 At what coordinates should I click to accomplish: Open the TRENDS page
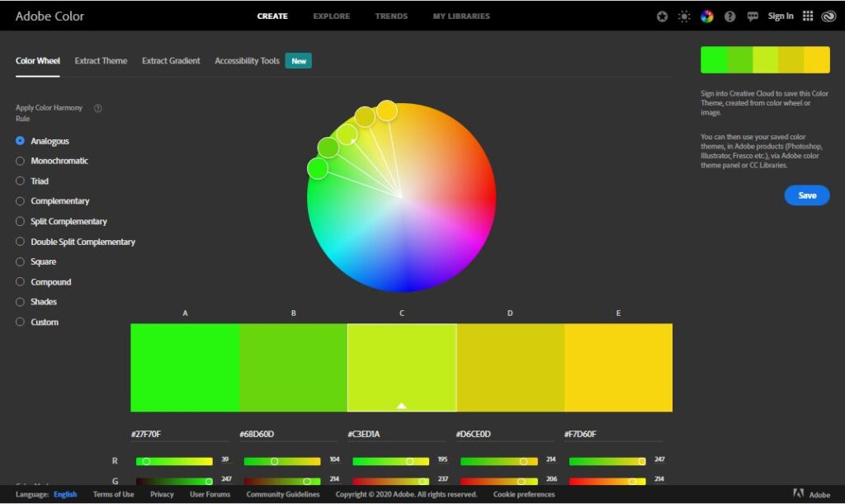(x=391, y=16)
